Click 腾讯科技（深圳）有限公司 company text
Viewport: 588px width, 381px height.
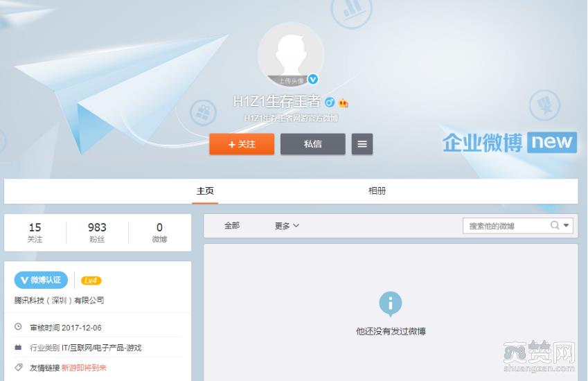(x=60, y=301)
